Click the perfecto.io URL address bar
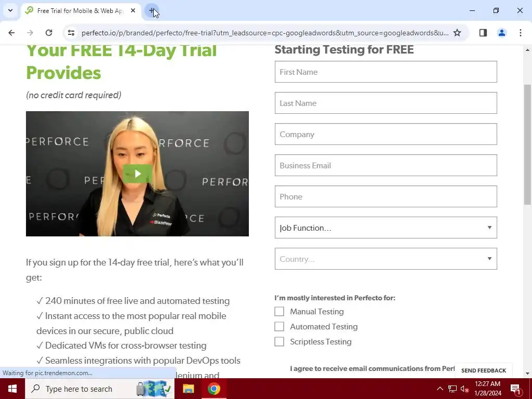This screenshot has height=399, width=532. coord(264,33)
